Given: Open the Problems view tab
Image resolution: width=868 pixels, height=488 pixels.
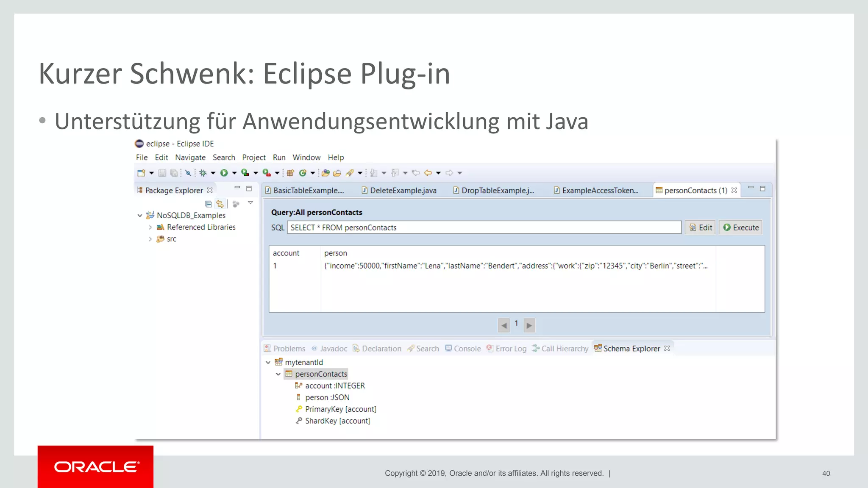Looking at the screenshot, I should 284,348.
